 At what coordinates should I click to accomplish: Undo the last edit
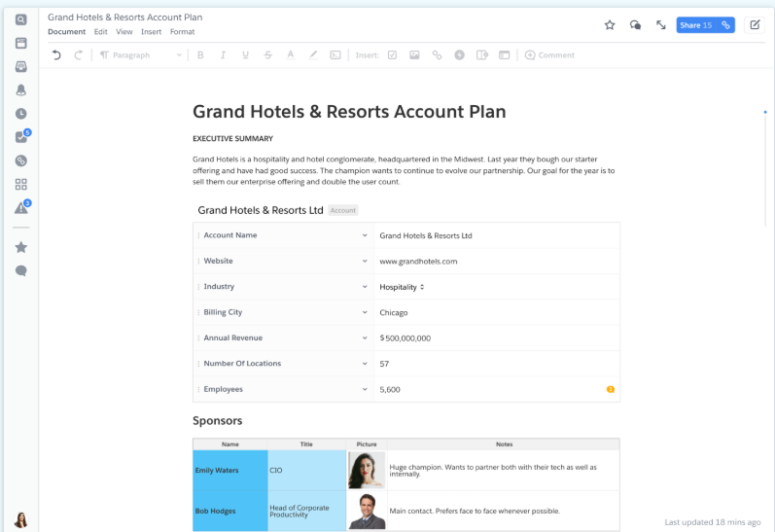tap(55, 54)
